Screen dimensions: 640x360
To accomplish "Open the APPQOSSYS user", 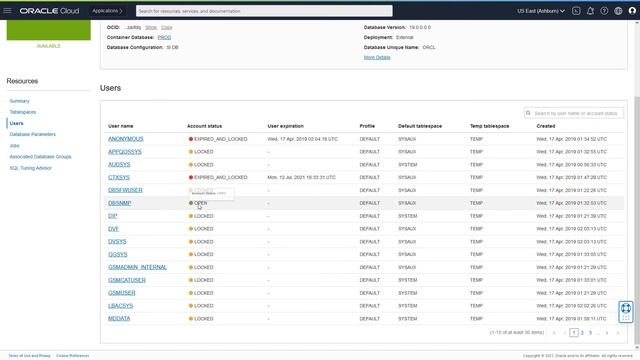I will pyautogui.click(x=124, y=152).
